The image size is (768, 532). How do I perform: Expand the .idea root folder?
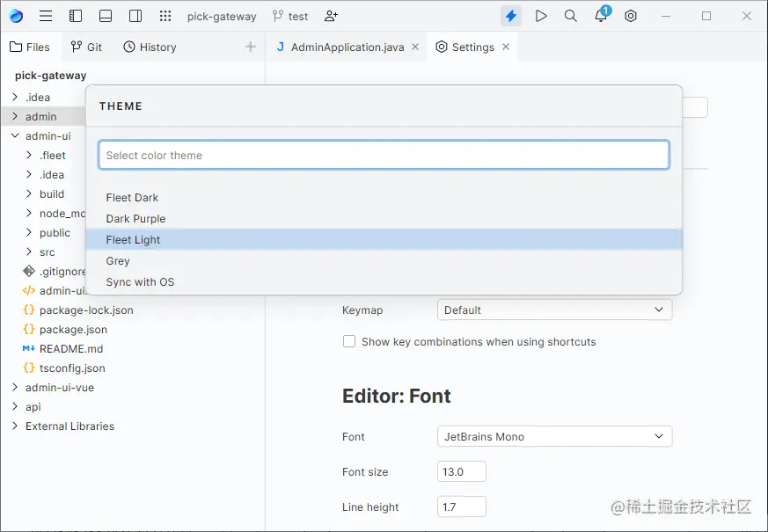pyautogui.click(x=15, y=97)
